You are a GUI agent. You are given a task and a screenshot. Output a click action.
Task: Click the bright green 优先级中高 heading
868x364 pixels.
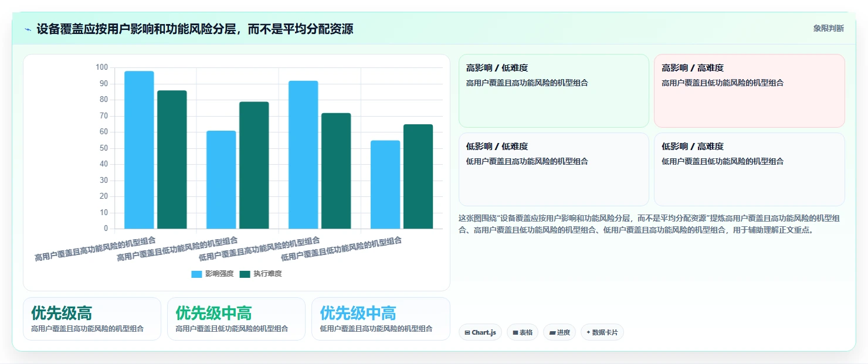[213, 313]
